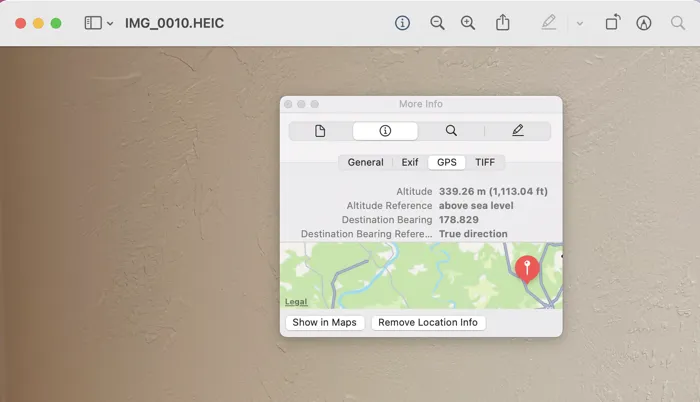Image resolution: width=700 pixels, height=402 pixels.
Task: Click the Show in Maps button
Action: coord(323,323)
